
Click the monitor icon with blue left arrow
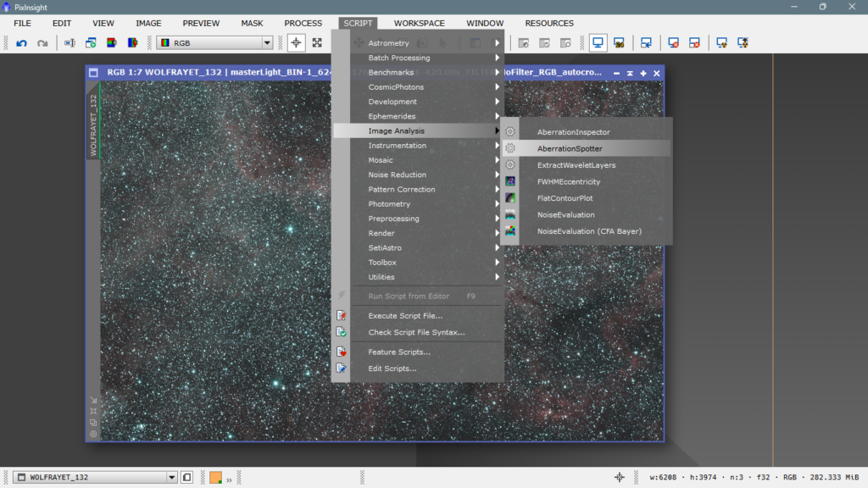(x=646, y=43)
